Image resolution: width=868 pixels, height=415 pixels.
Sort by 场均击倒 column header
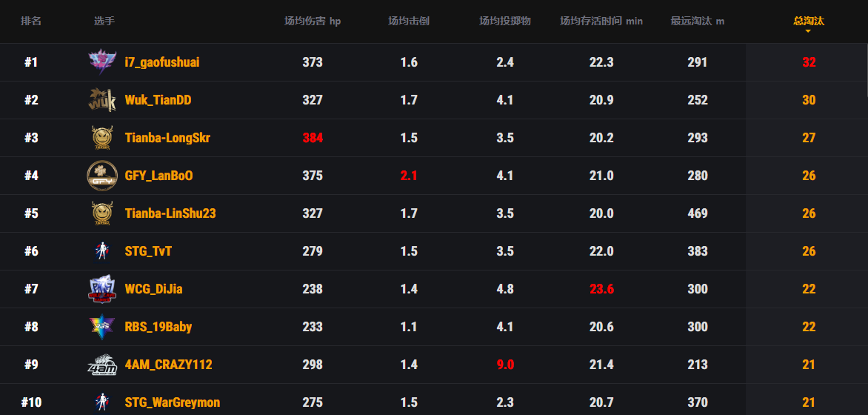409,21
